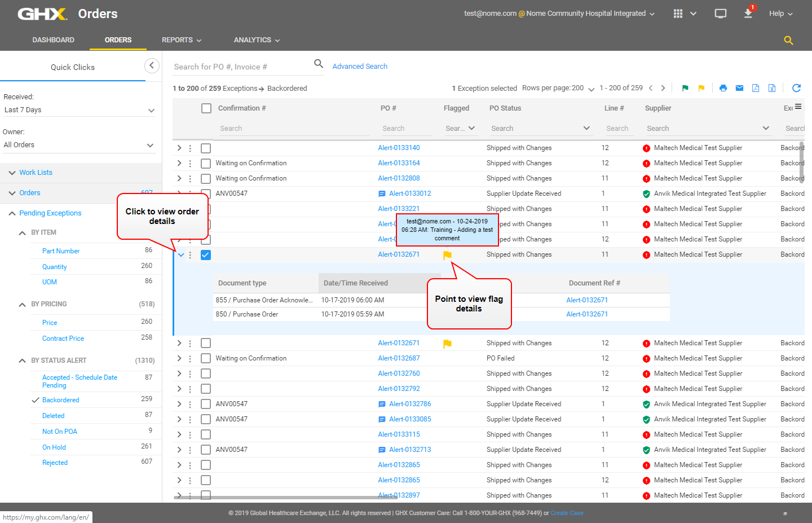Open downloads icon with red badge

click(749, 12)
